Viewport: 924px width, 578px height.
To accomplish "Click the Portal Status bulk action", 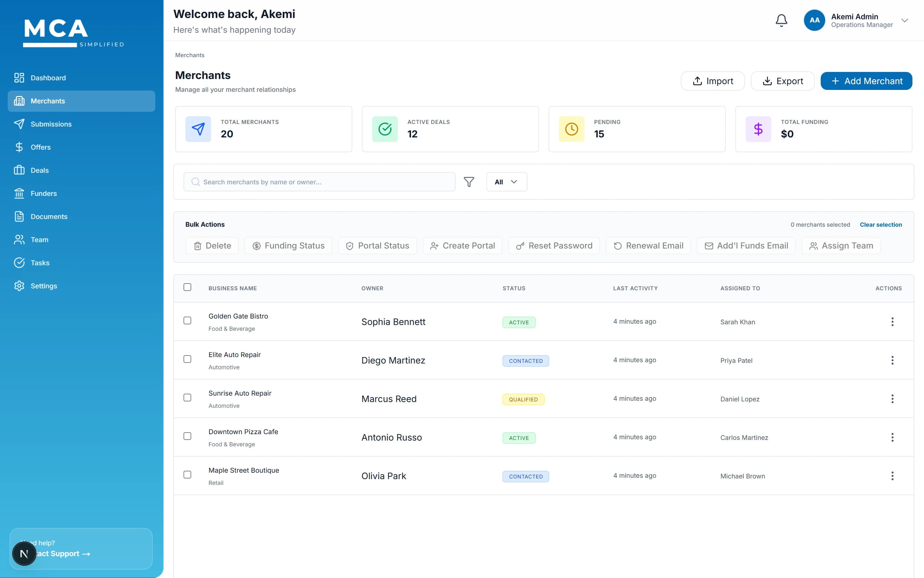I will click(377, 246).
